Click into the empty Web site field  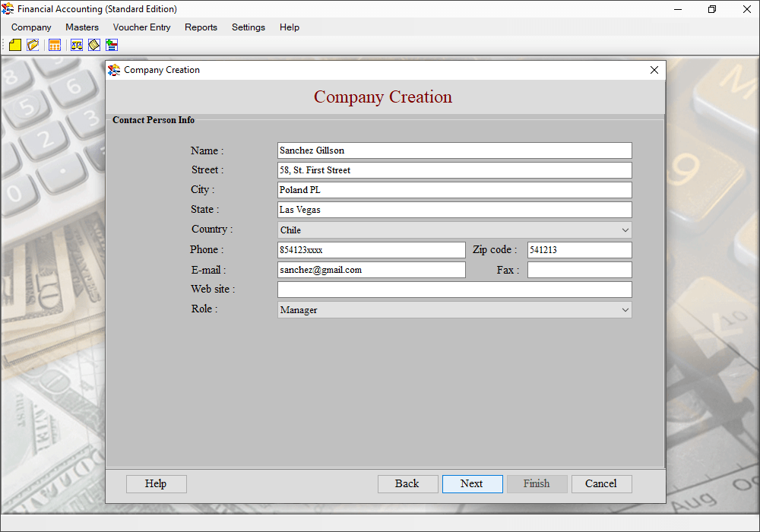pos(454,290)
